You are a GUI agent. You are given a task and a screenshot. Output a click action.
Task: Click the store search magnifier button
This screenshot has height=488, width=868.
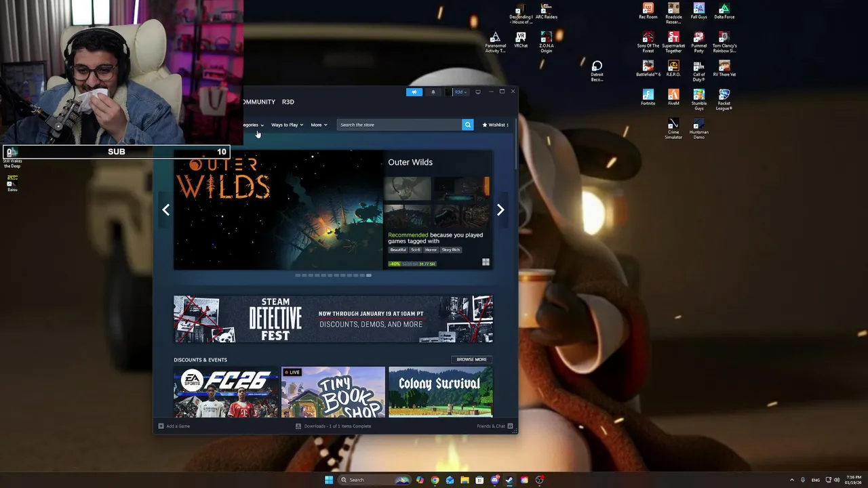[x=467, y=125]
